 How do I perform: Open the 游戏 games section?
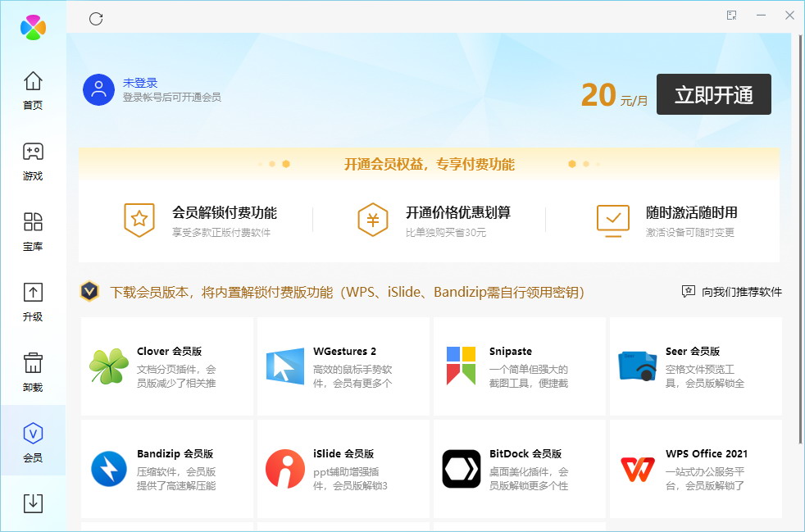coord(33,159)
